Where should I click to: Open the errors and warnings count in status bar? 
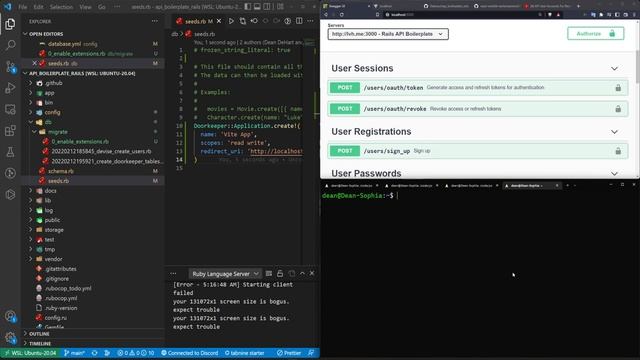coord(136,353)
